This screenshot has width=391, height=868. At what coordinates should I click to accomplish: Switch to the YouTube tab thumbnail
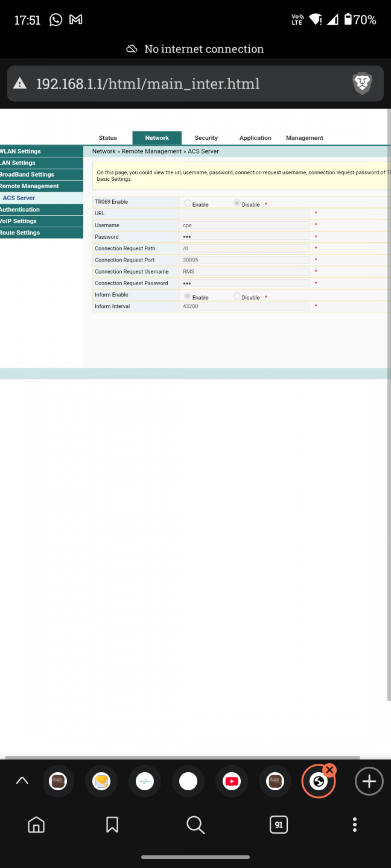click(x=232, y=782)
